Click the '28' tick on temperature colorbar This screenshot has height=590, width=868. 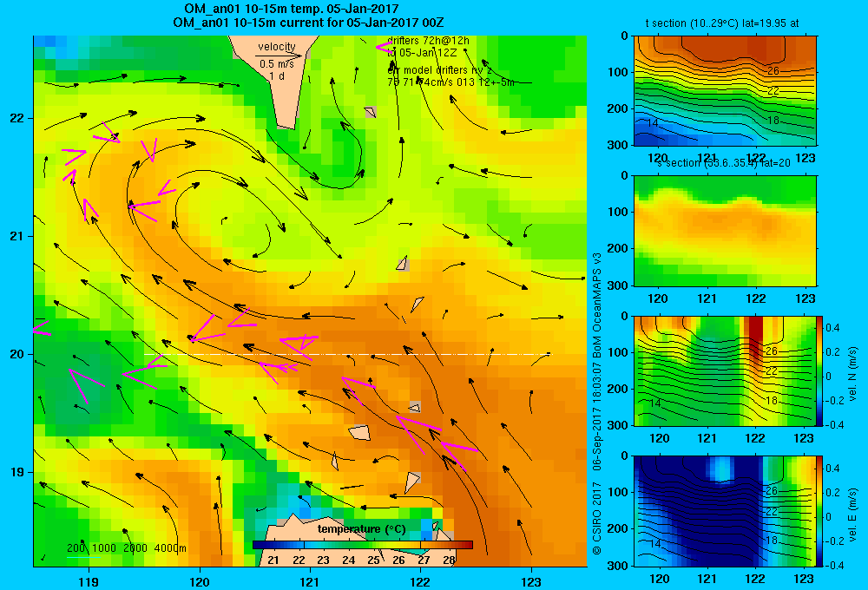tap(449, 560)
